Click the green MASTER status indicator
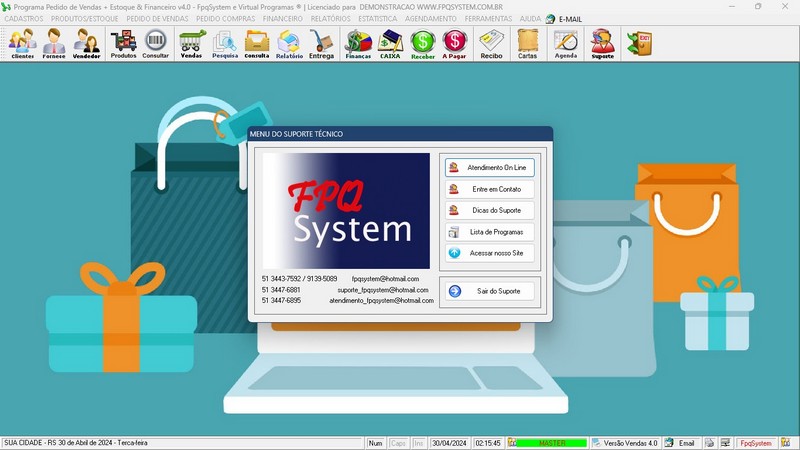Screen dimensions: 800x450 [x=552, y=443]
